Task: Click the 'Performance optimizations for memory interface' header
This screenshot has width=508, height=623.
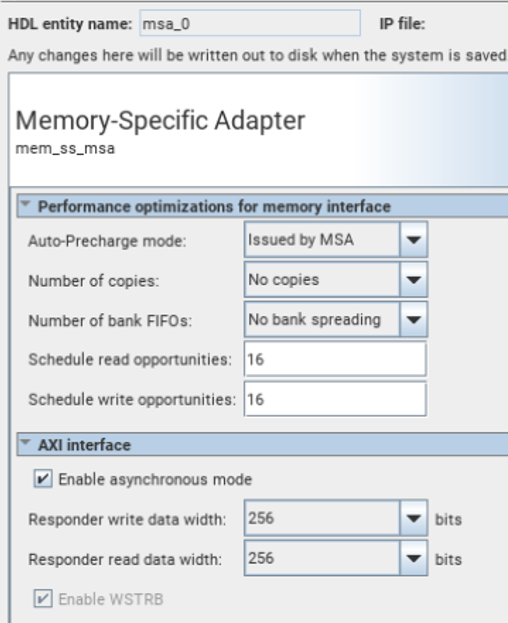Action: coord(214,207)
